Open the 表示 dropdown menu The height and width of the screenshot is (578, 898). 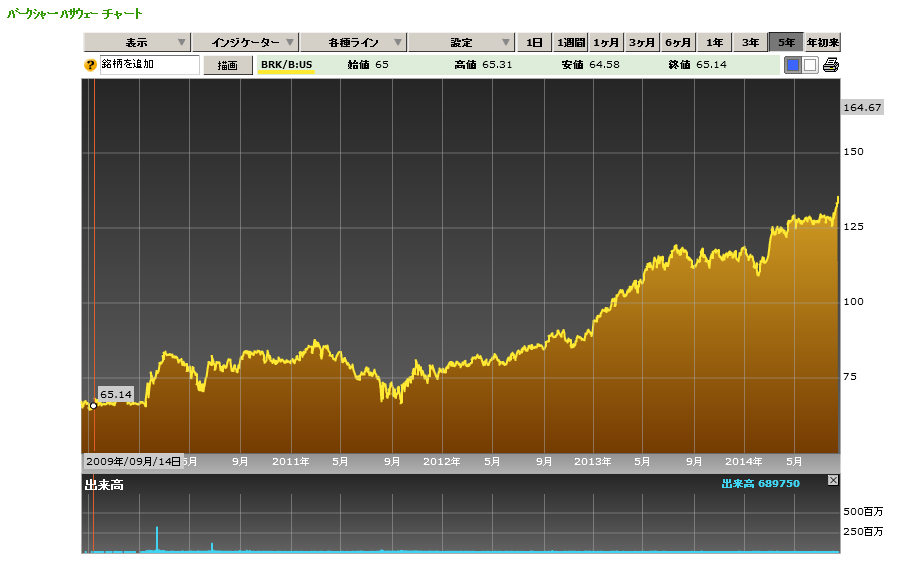point(136,42)
